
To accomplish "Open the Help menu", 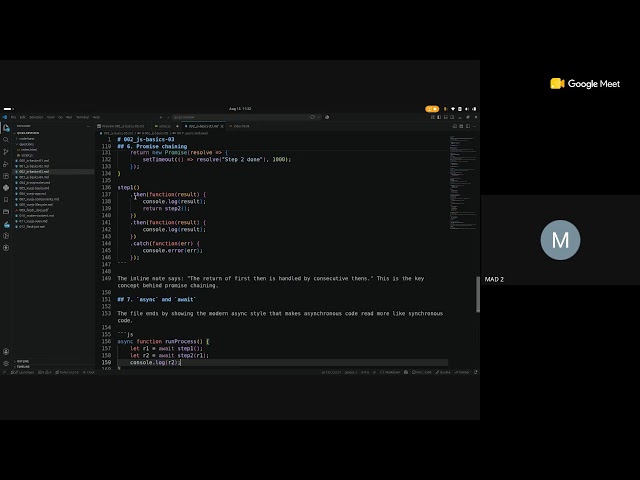I will 96,117.
